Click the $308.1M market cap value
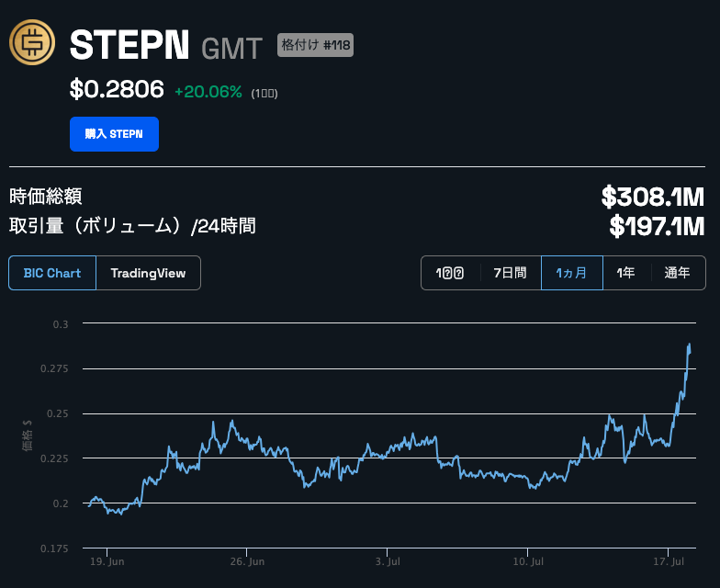Screen dimensions: 720x588 click(653, 197)
